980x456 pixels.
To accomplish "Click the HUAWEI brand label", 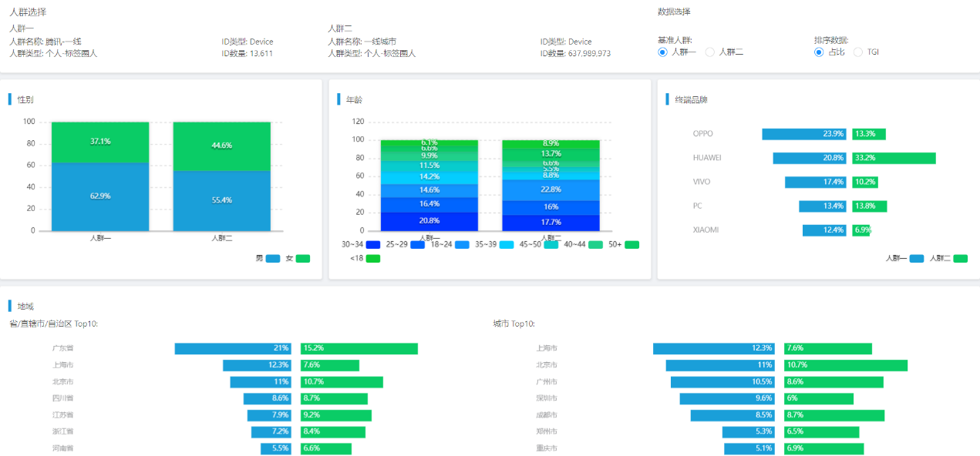I will pyautogui.click(x=707, y=158).
